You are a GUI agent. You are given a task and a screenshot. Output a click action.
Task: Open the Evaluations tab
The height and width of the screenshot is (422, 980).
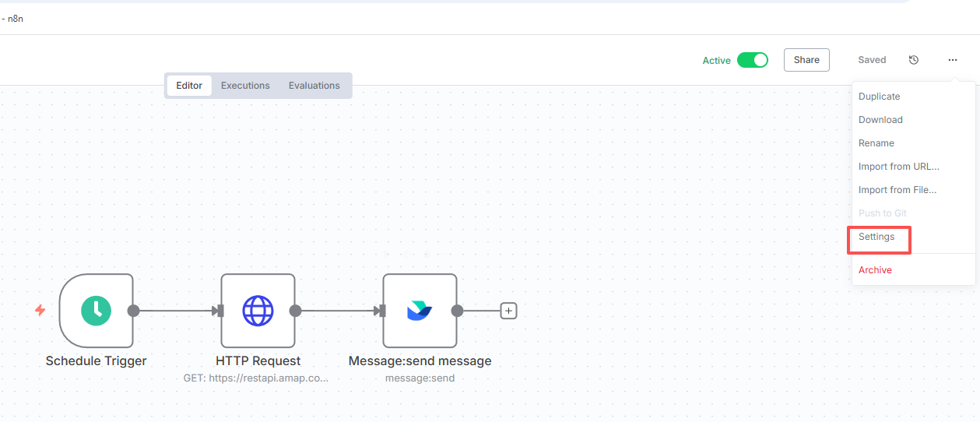tap(314, 86)
